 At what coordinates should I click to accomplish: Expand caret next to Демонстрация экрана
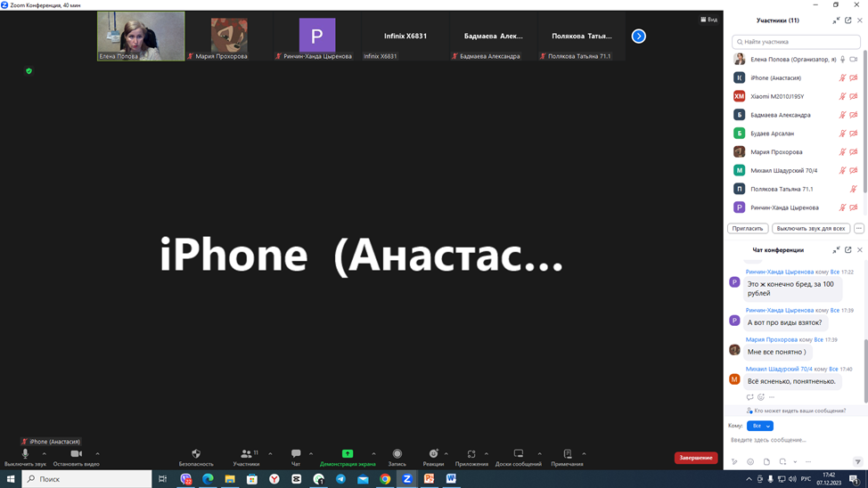coord(373,453)
